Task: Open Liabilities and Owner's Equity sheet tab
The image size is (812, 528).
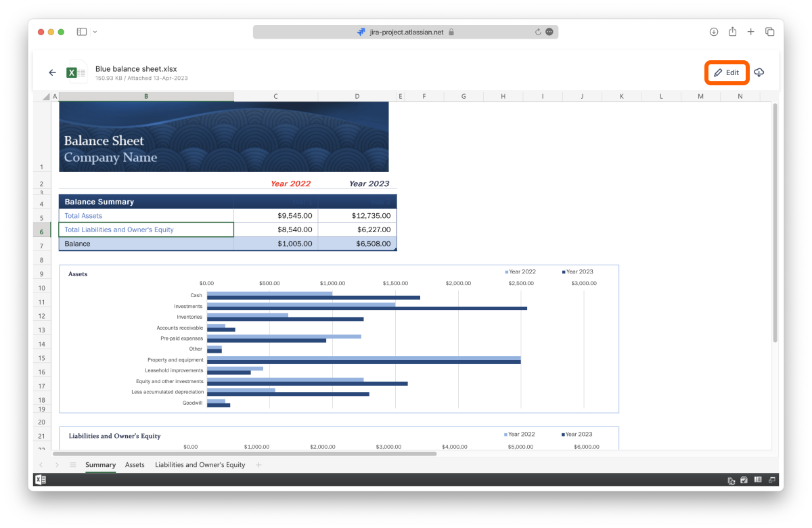Action: (200, 465)
